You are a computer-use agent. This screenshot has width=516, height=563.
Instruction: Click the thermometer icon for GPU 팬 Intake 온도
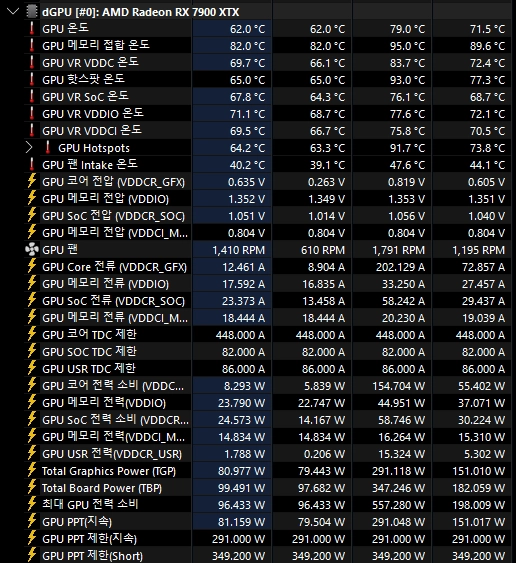click(32, 164)
